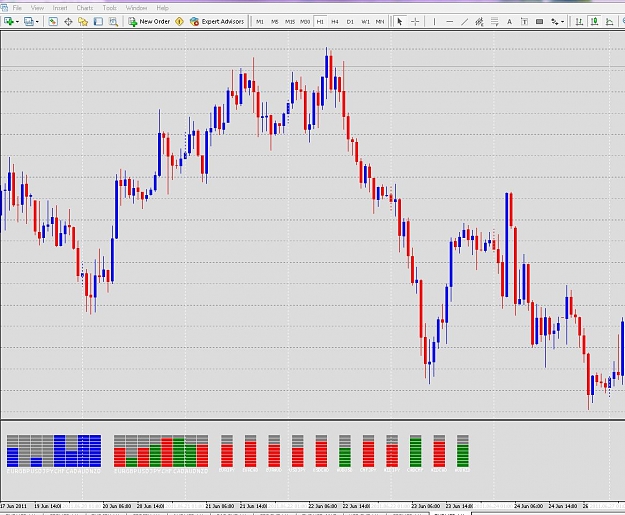Screen dimensions: 625x515
Task: Open the Window menu
Action: [136, 8]
